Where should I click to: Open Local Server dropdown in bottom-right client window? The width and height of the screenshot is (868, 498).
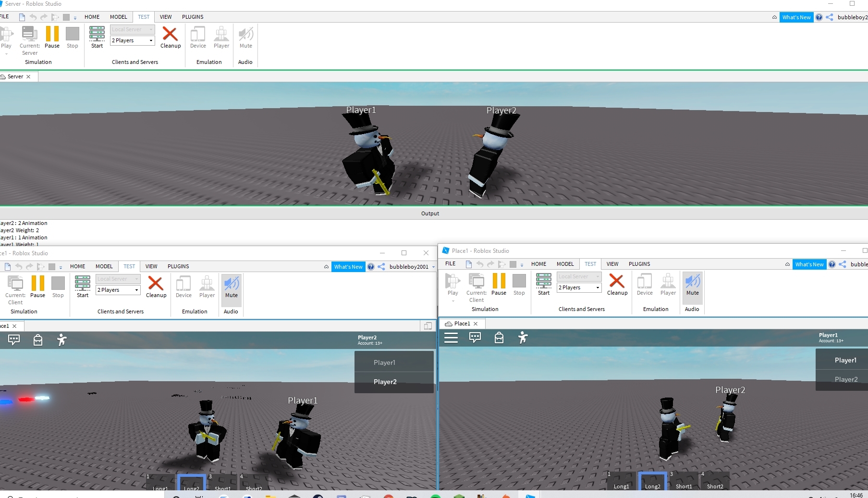pyautogui.click(x=579, y=276)
